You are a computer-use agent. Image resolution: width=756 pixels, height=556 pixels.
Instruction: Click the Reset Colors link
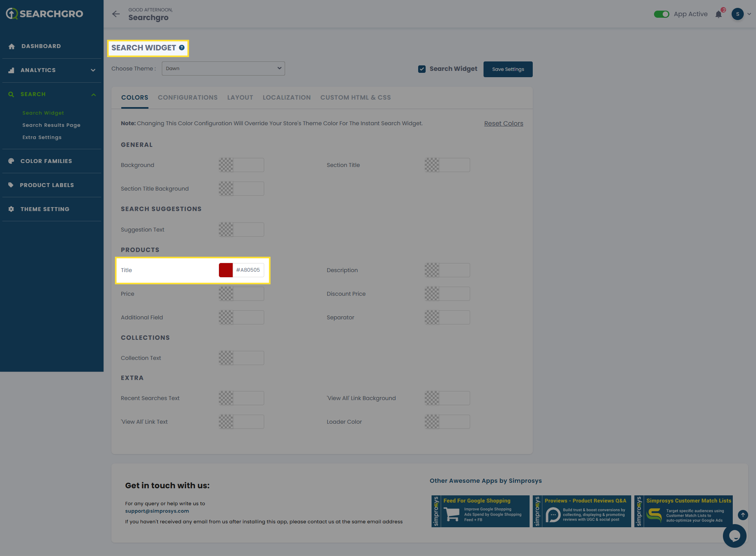(x=503, y=124)
